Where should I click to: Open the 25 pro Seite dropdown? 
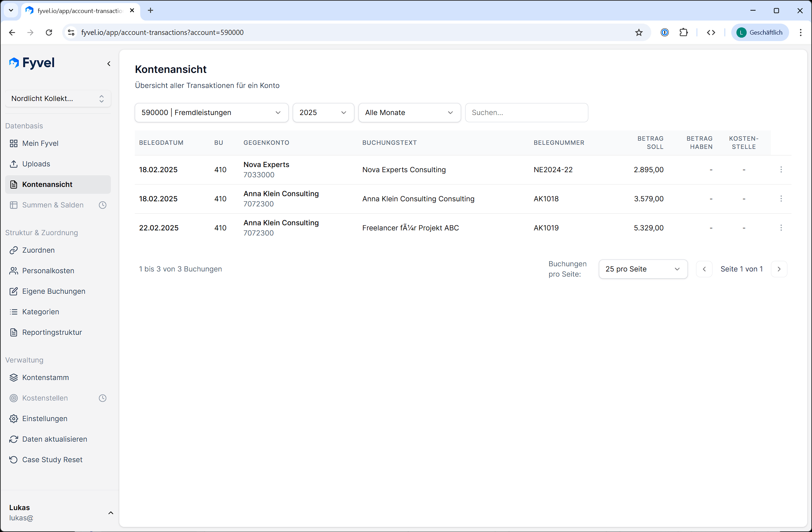[x=643, y=269]
